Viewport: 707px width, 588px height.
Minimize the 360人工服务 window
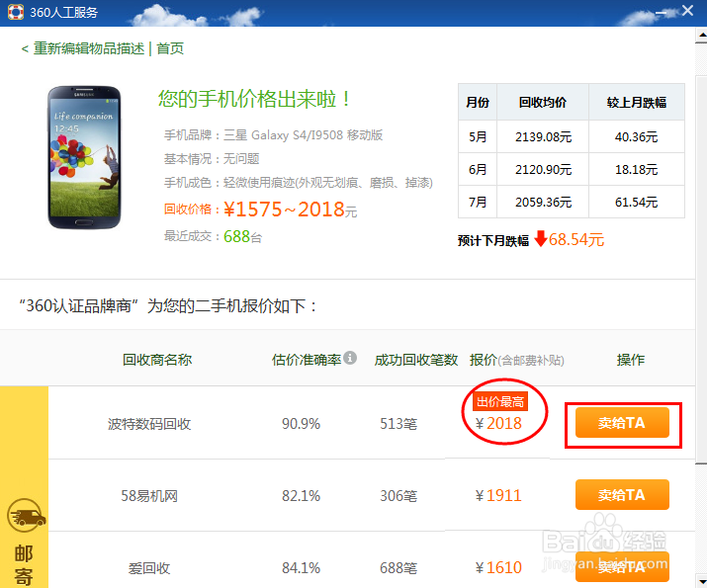coord(661,13)
